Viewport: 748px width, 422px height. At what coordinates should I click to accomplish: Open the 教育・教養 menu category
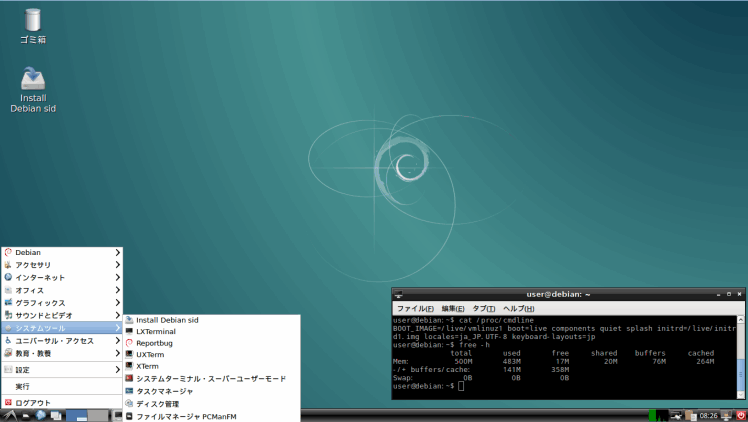click(x=62, y=353)
